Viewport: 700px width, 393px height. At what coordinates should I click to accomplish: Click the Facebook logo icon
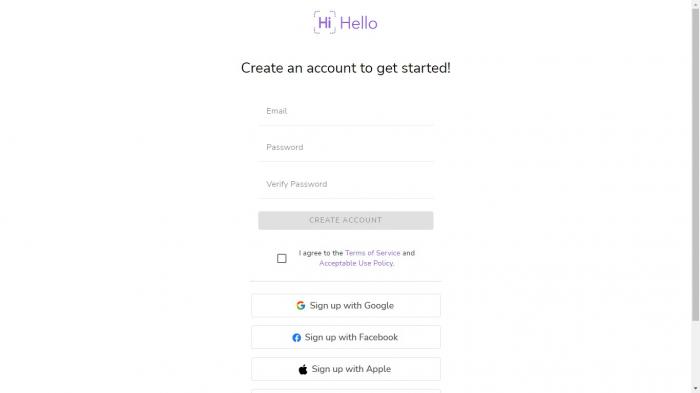click(x=296, y=338)
